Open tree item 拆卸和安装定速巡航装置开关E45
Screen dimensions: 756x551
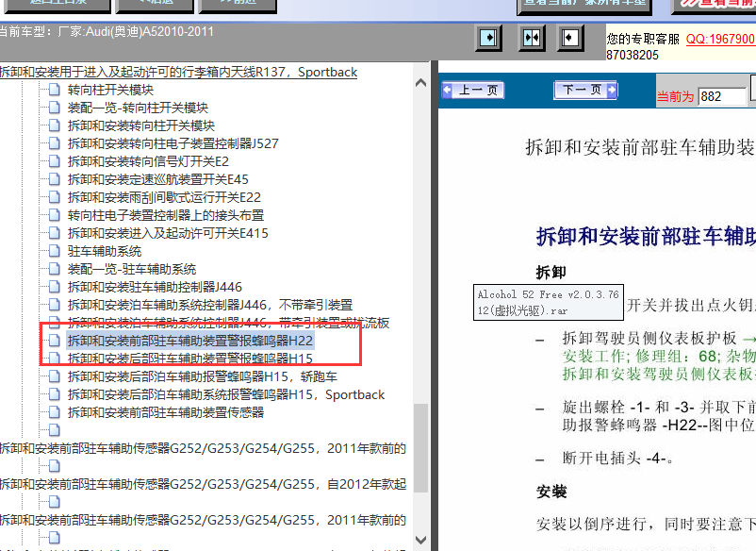coord(158,179)
